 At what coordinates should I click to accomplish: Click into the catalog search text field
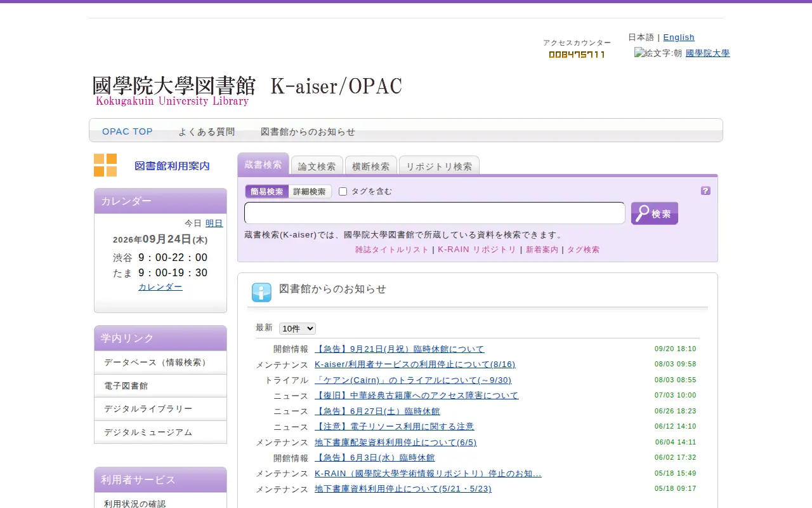pos(435,213)
